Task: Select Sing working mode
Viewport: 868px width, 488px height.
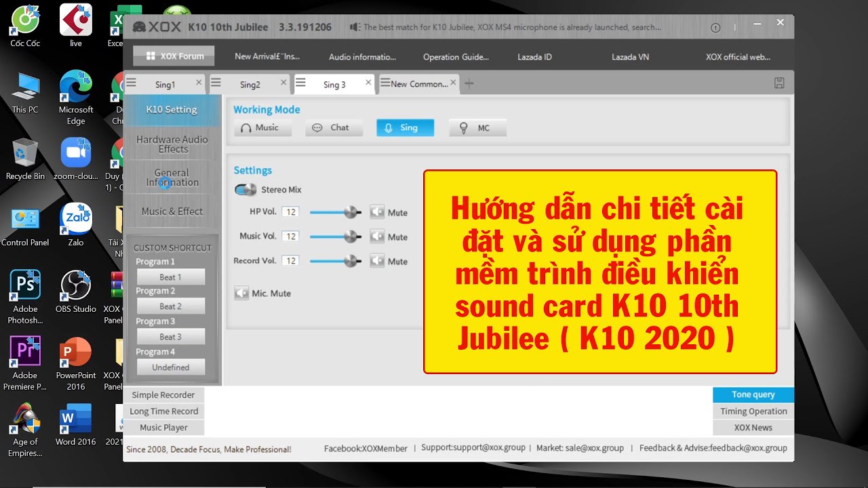Action: [406, 127]
